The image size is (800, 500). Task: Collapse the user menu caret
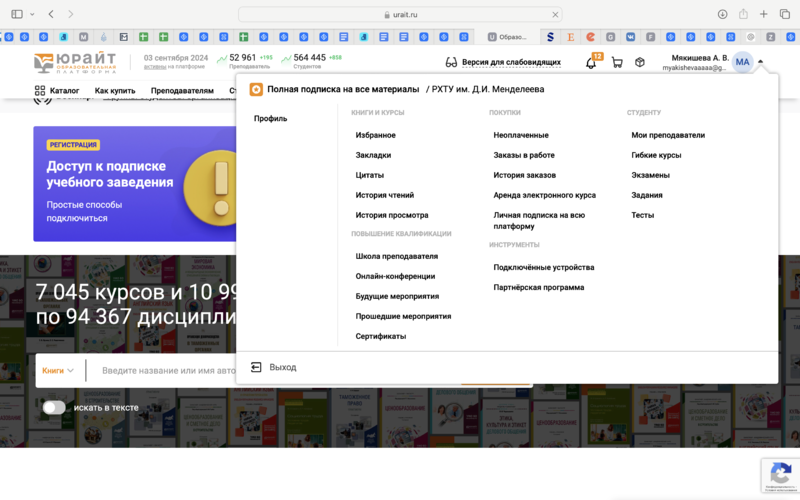coord(760,62)
